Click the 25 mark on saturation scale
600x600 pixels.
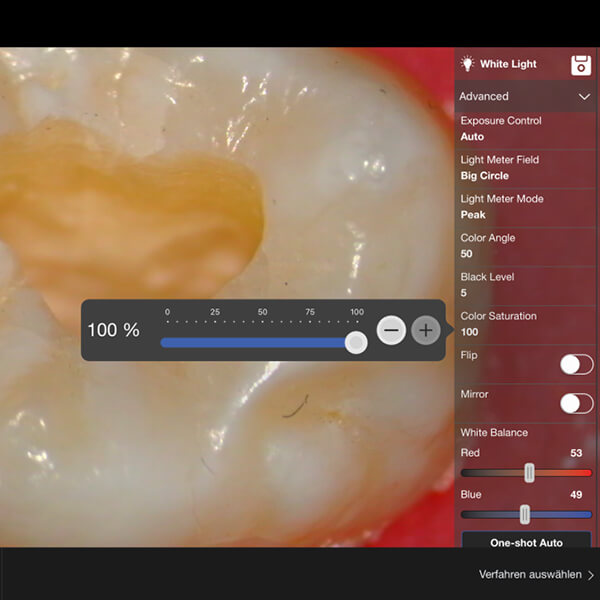(x=215, y=312)
